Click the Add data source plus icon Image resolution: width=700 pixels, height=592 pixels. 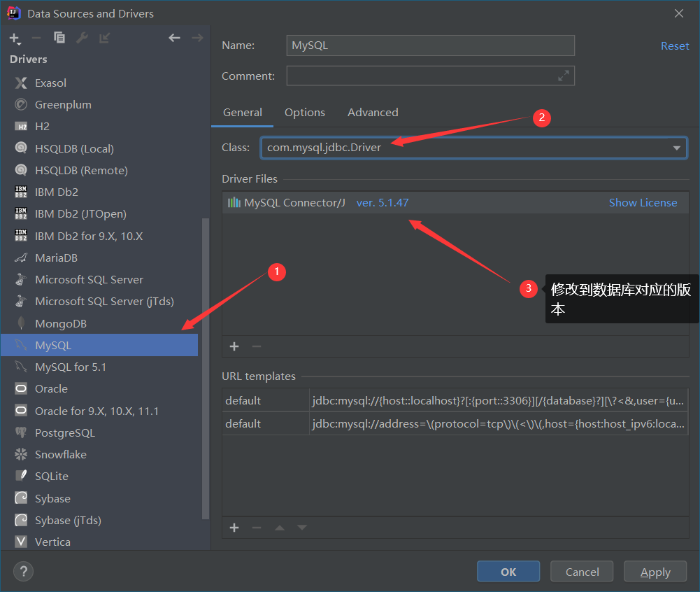pos(15,39)
